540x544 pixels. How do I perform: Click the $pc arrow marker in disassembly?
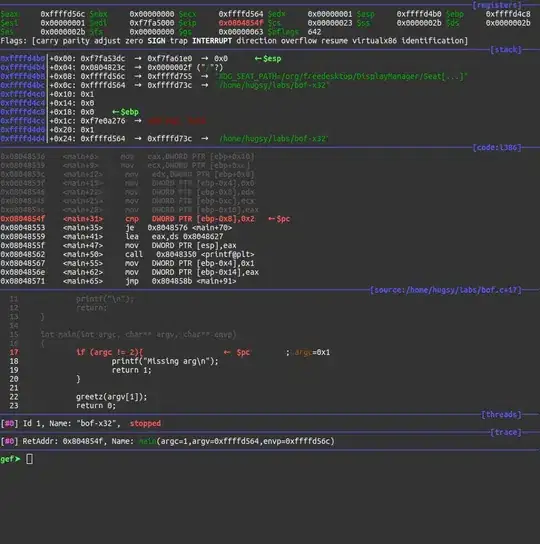pyautogui.click(x=279, y=219)
